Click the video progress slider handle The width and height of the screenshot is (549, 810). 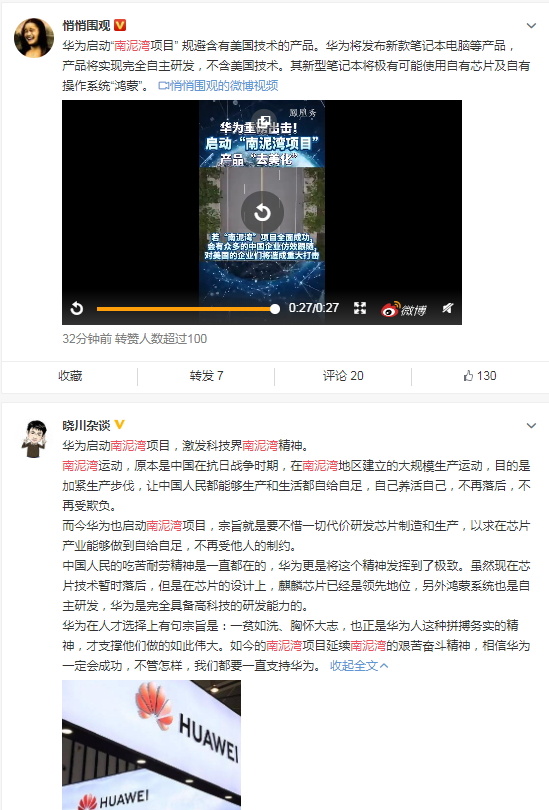point(275,309)
